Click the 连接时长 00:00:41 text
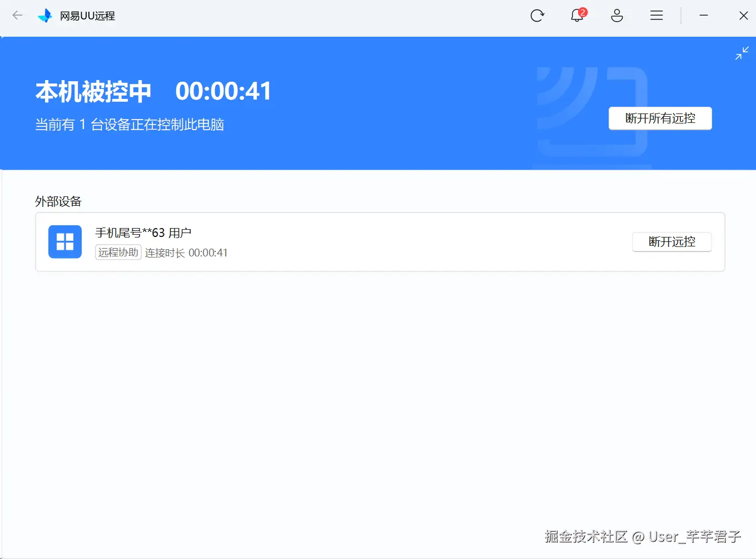The image size is (756, 559). point(186,253)
